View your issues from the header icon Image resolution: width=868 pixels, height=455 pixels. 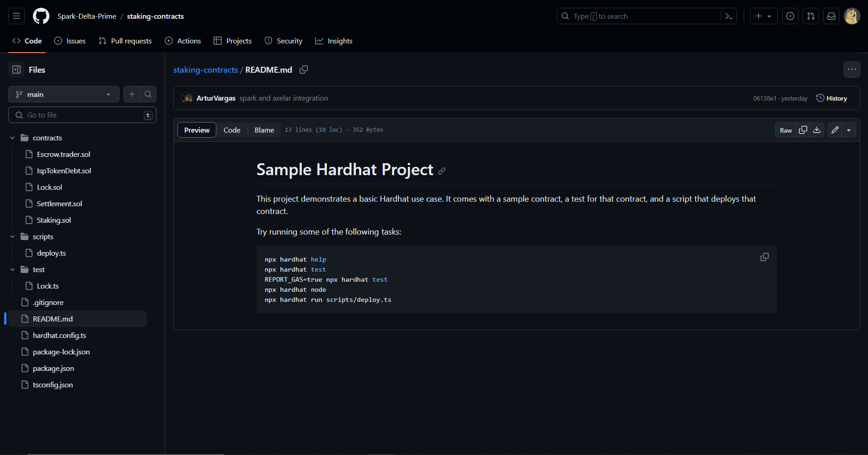790,16
